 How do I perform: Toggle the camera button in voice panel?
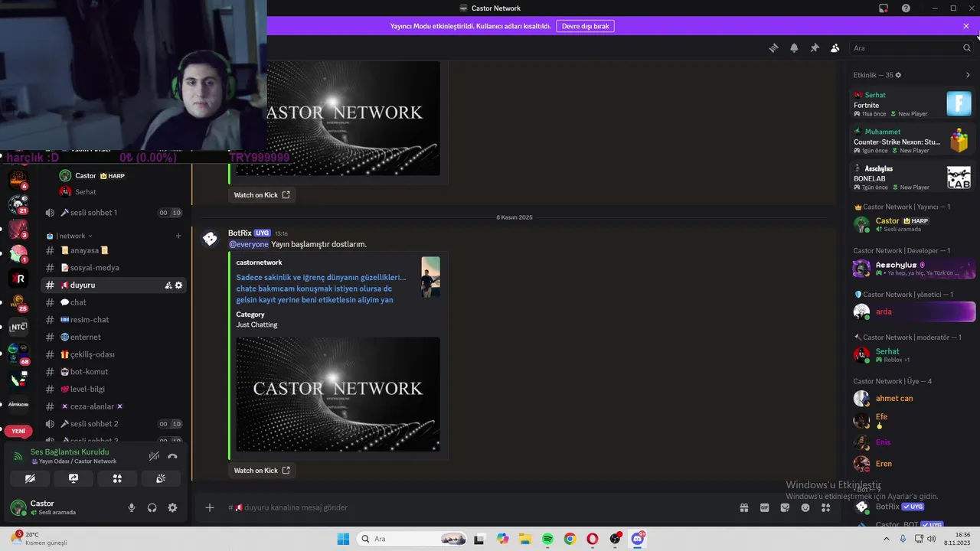30,478
